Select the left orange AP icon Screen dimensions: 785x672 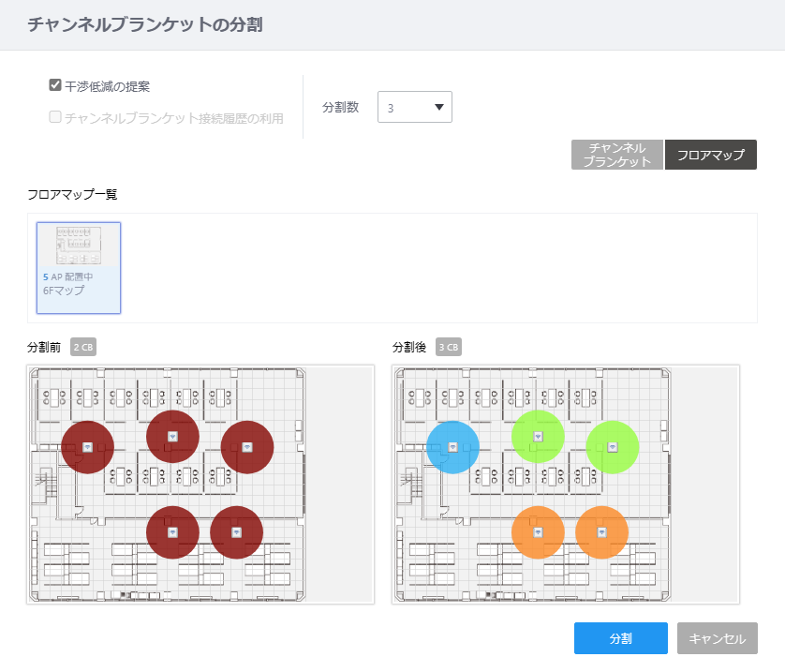[x=539, y=532]
